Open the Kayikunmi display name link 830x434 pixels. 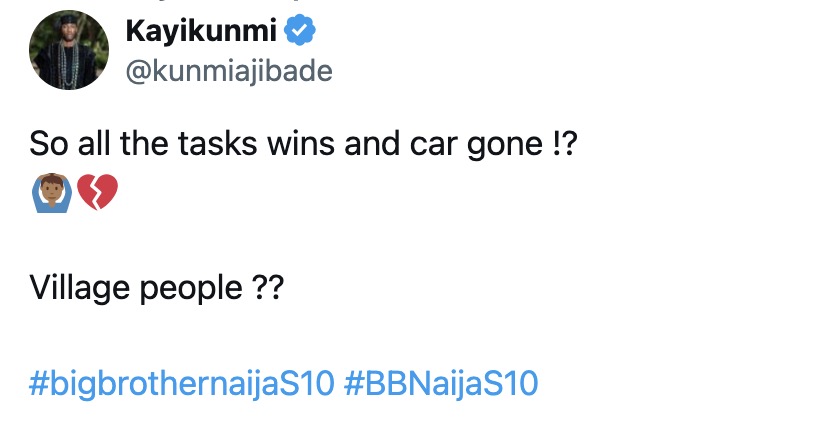pyautogui.click(x=202, y=33)
